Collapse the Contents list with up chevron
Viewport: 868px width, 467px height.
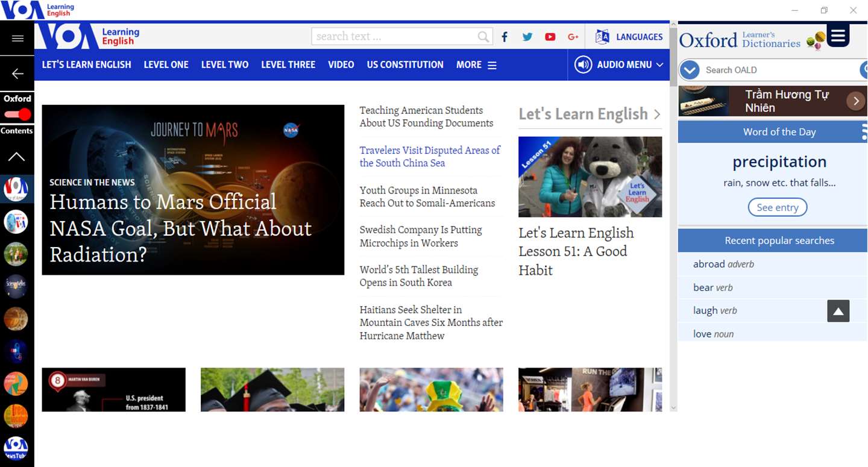coord(17,157)
